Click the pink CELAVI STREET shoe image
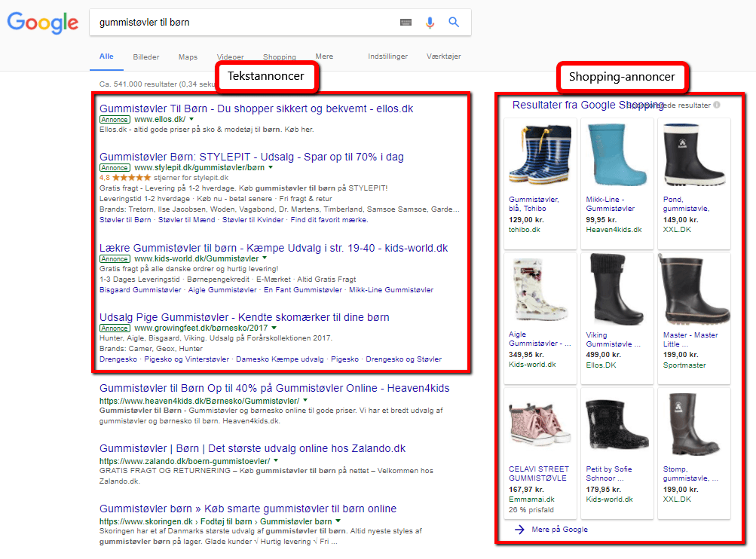This screenshot has height=559, width=756. [540, 424]
